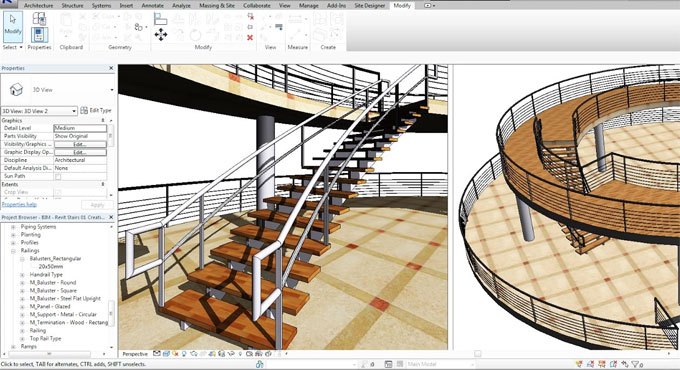Click Edit for Graphic Display Options
Image resolution: width=680 pixels, height=370 pixels.
[80, 152]
